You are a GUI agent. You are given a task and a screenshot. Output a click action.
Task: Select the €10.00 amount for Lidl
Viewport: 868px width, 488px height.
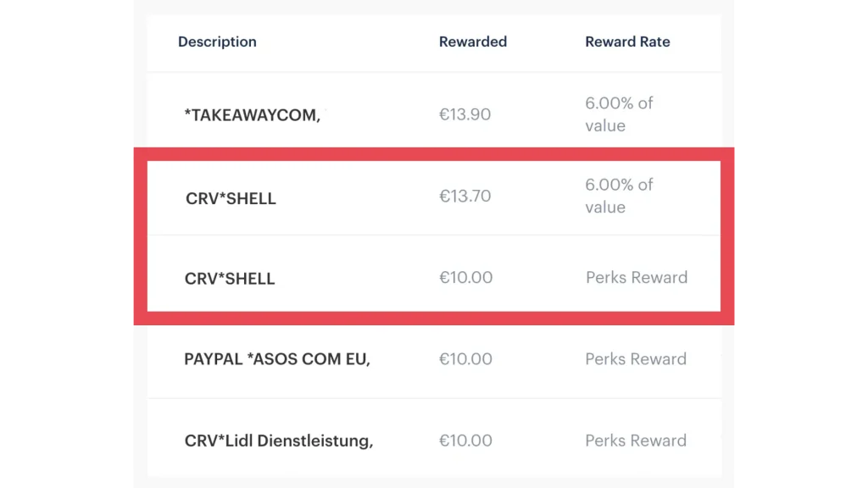tap(465, 441)
